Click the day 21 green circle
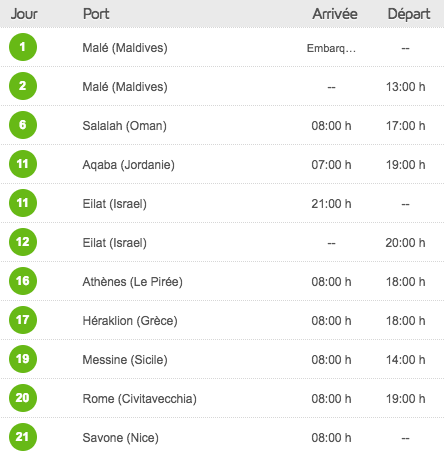This screenshot has height=467, width=444. coord(23,437)
